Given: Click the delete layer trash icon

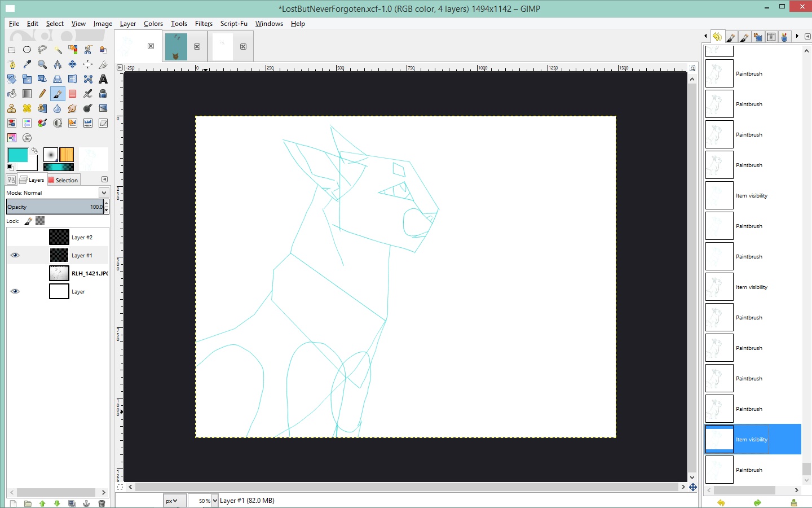Looking at the screenshot, I should click(102, 503).
